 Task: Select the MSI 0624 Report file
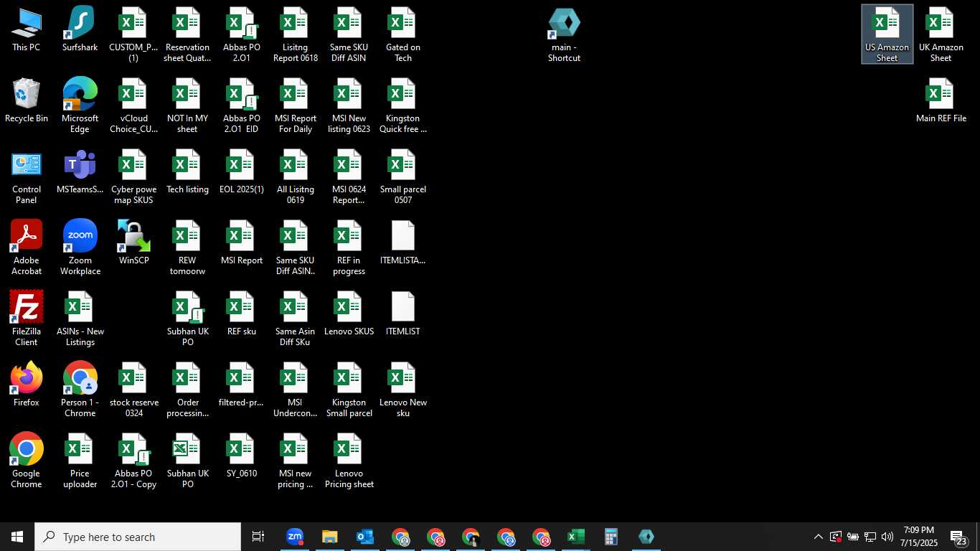pos(349,177)
